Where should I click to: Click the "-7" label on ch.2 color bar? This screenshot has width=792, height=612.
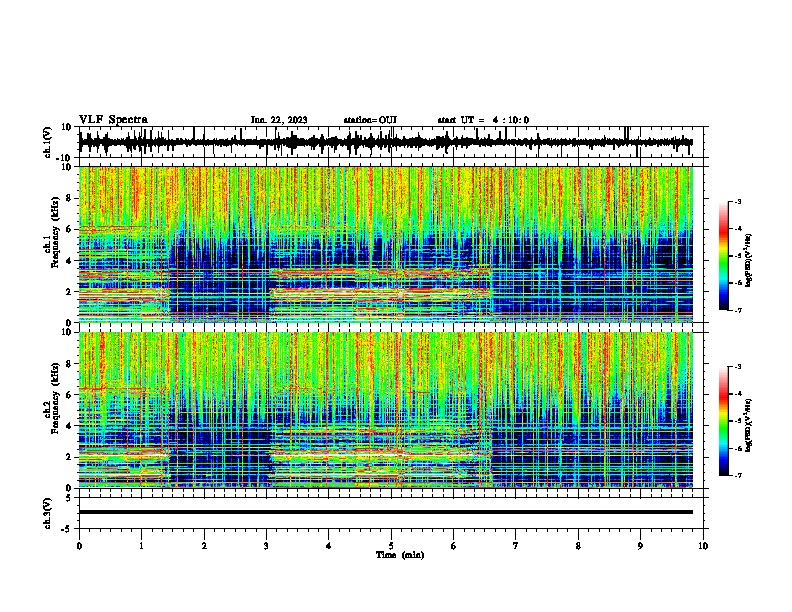pyautogui.click(x=737, y=475)
